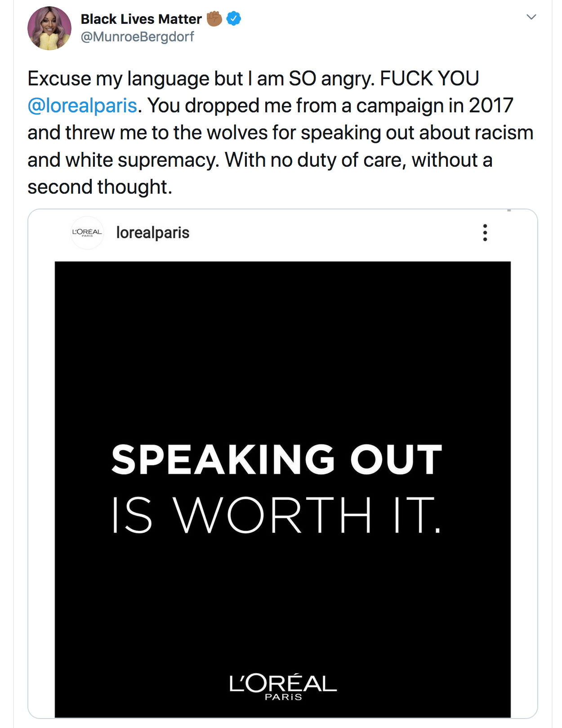
Task: Click the blue verified checkmark badge
Action: point(234,19)
